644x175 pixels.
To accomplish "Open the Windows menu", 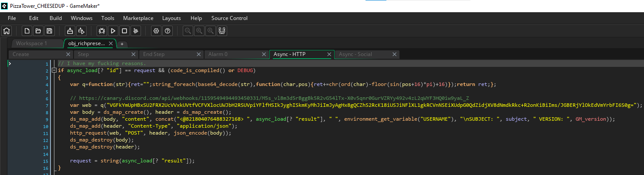I will point(82,18).
